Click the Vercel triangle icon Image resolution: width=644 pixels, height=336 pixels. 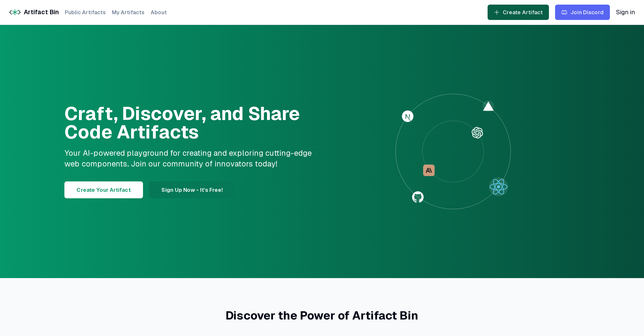point(488,106)
